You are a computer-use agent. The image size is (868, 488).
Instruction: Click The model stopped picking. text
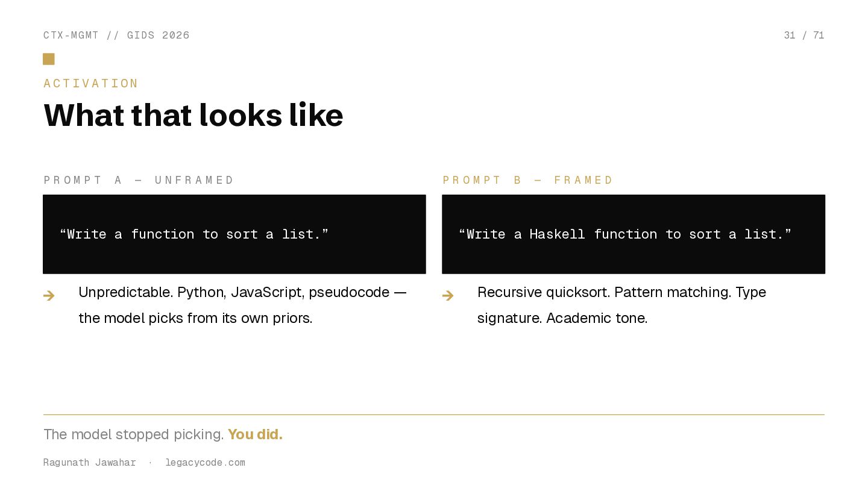[133, 434]
